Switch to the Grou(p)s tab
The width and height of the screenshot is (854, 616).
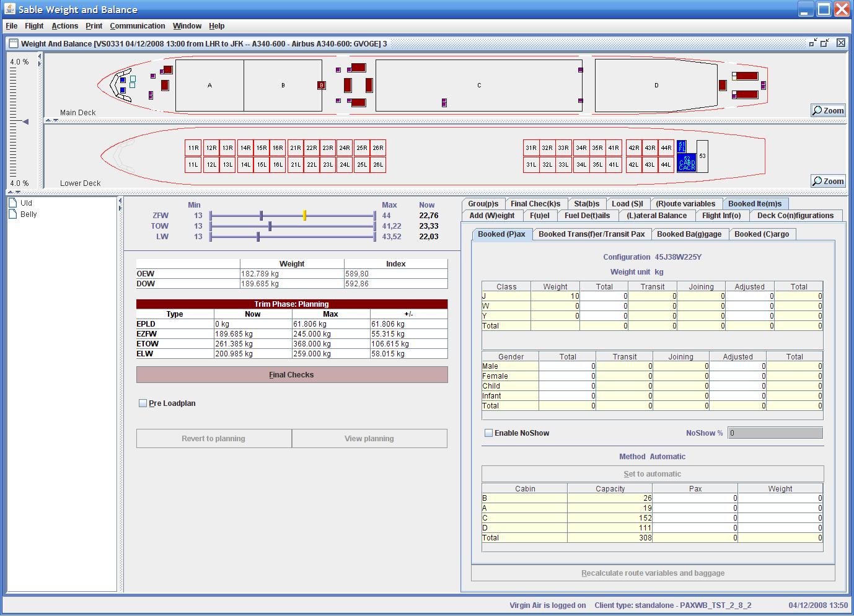(483, 204)
